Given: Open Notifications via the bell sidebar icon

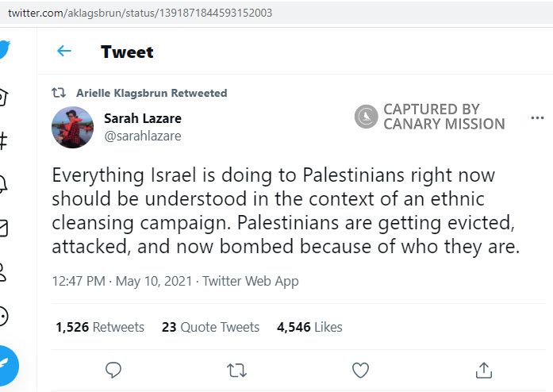Looking at the screenshot, I should pyautogui.click(x=3, y=185).
